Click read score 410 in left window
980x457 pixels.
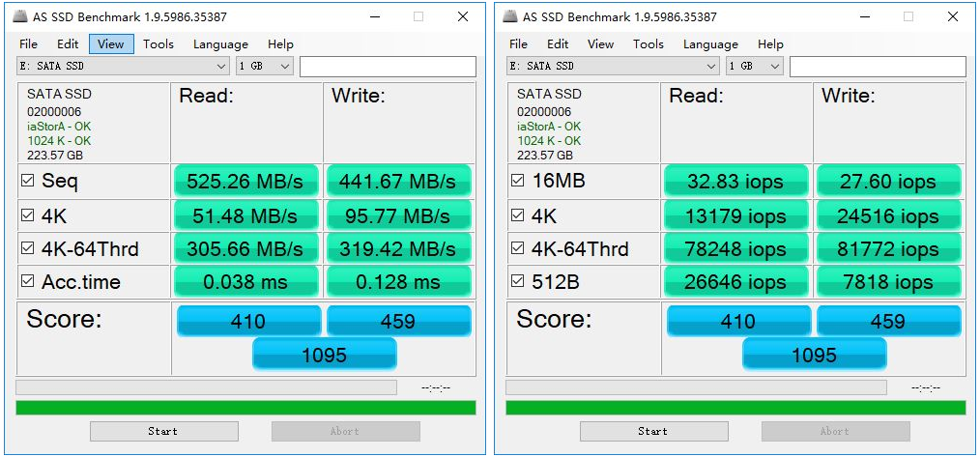coord(248,322)
